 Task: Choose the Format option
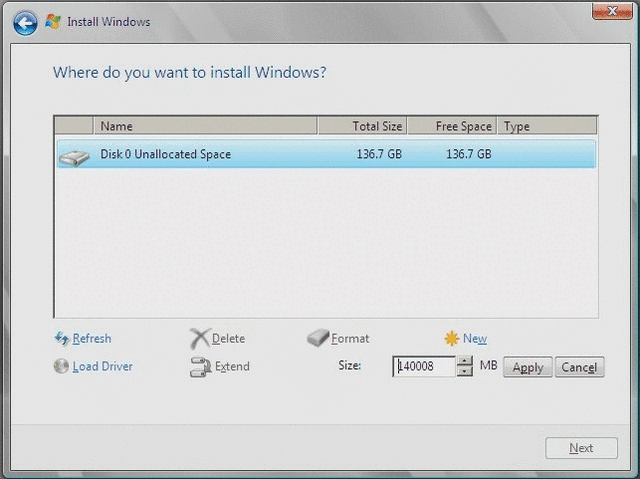350,339
